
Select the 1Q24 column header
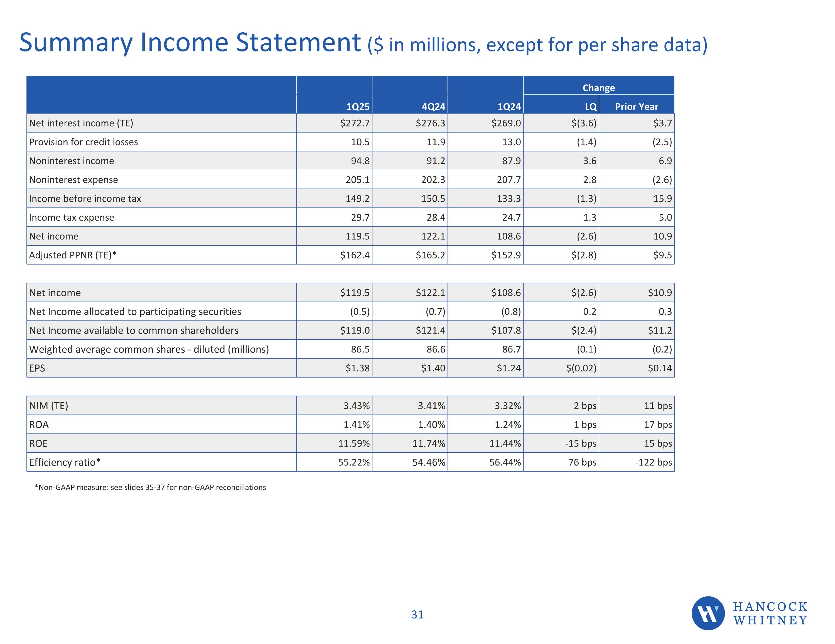click(x=509, y=107)
